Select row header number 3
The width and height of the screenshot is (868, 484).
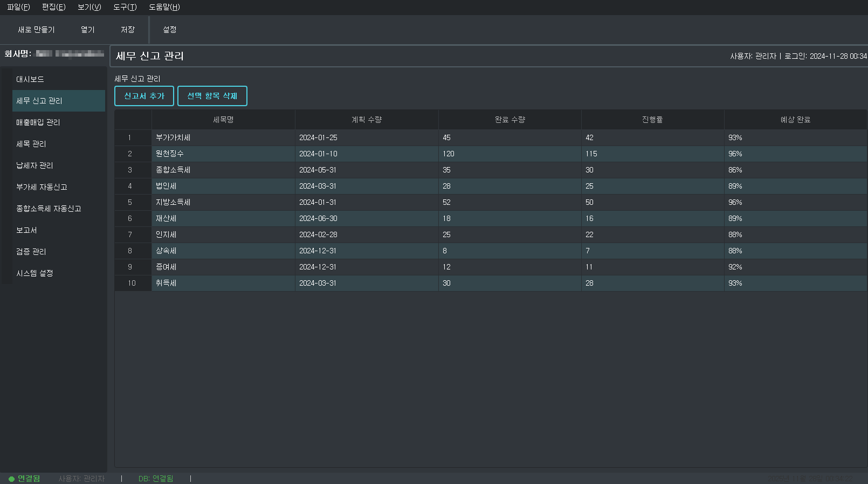(130, 170)
